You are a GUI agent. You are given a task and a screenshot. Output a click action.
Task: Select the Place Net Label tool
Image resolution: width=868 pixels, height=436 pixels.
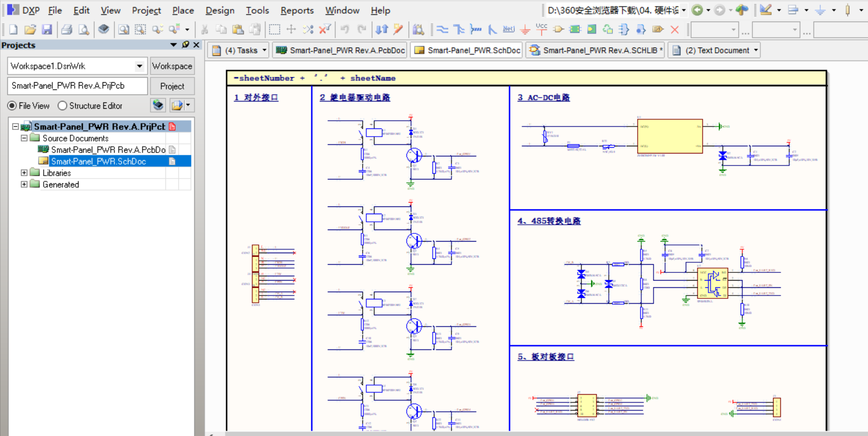pyautogui.click(x=509, y=30)
